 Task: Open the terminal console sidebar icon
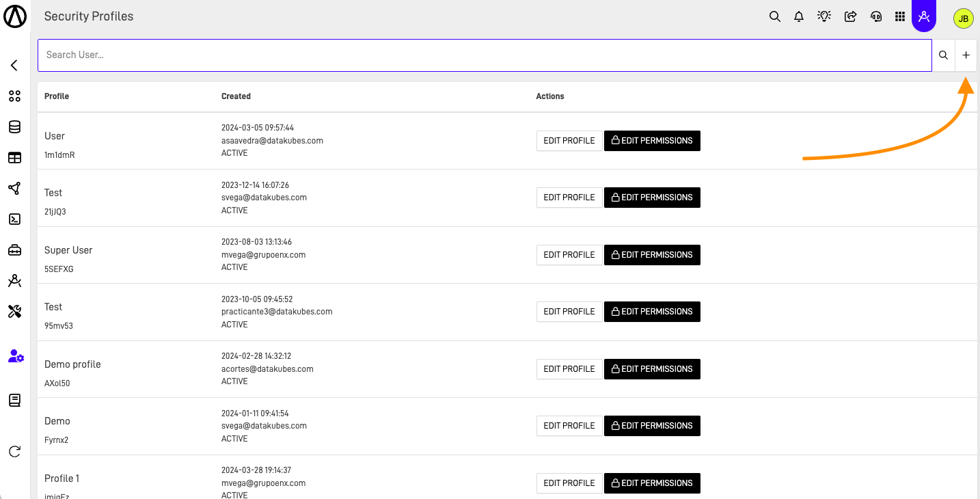coord(14,219)
